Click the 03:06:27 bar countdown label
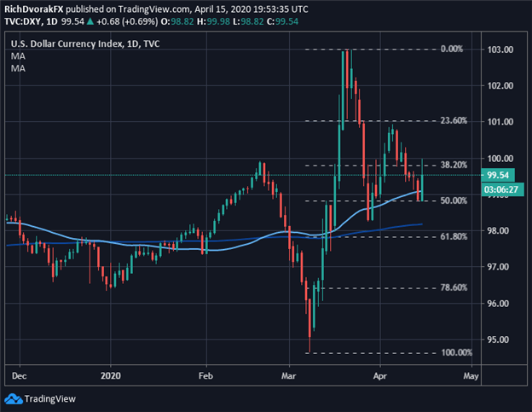The image size is (532, 412). click(505, 189)
